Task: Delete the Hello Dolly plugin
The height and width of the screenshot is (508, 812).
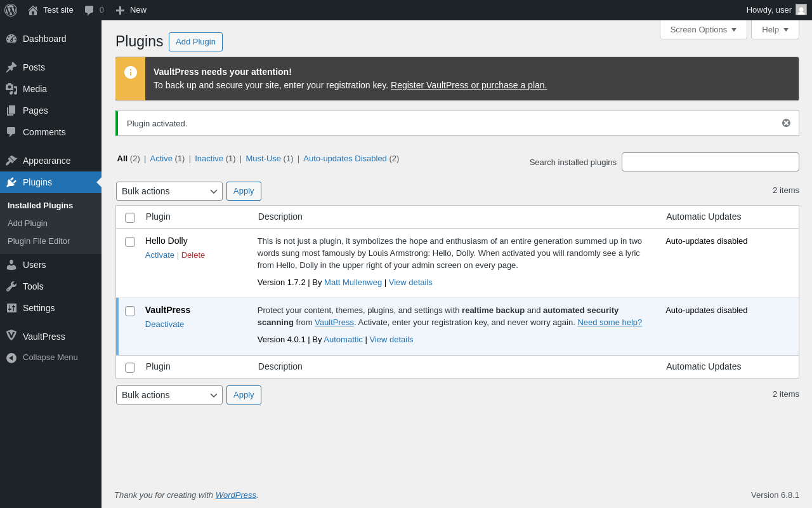Action: point(193,255)
